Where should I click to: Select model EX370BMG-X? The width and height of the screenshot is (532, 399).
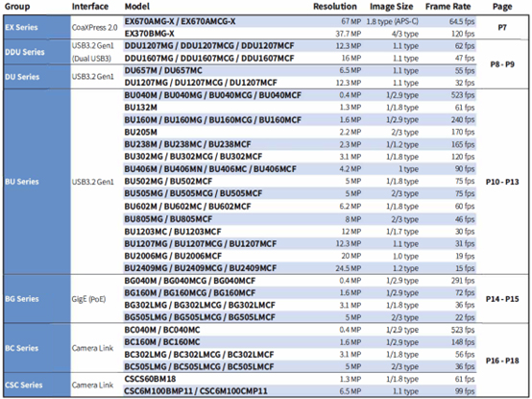click(149, 34)
